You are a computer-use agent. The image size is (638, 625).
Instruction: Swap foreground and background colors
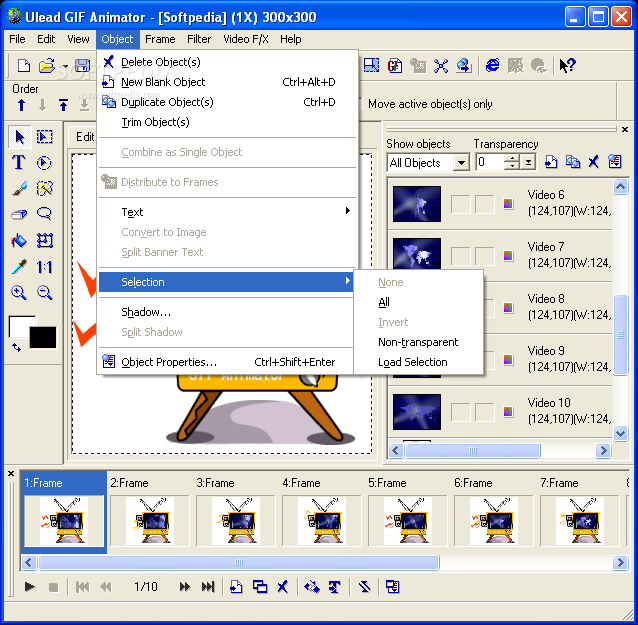click(16, 347)
